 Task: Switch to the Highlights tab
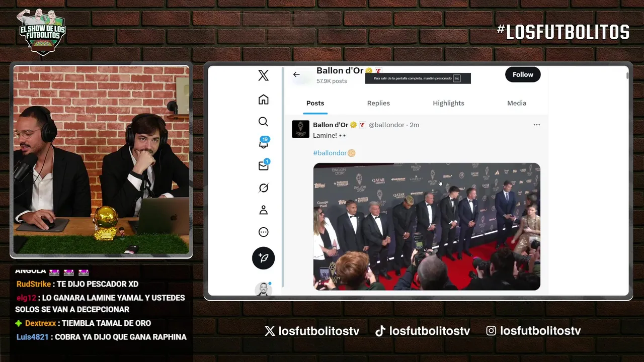[448, 103]
